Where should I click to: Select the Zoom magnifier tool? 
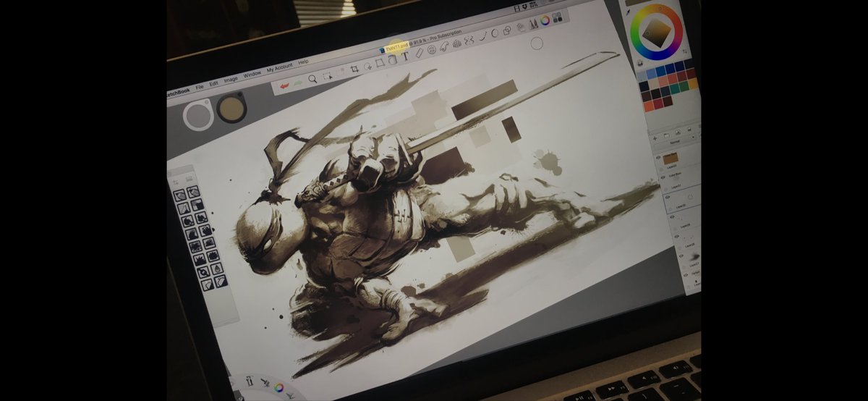pyautogui.click(x=312, y=78)
